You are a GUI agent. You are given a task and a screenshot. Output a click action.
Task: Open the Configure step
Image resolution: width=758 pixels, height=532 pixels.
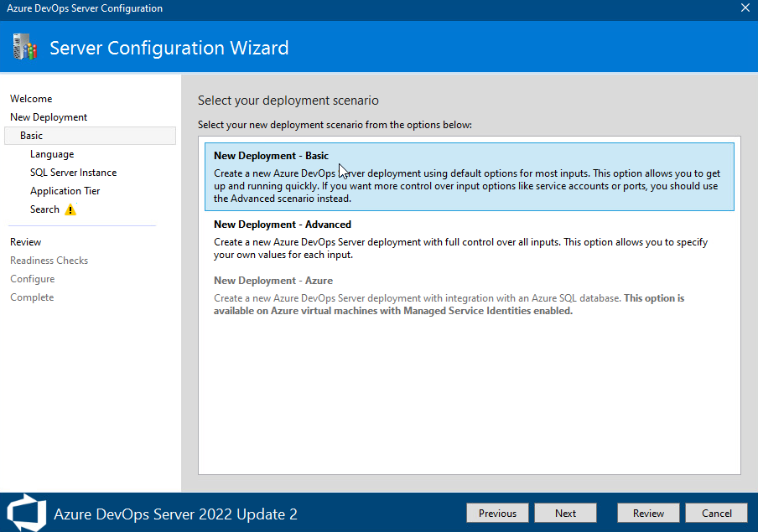coord(32,278)
